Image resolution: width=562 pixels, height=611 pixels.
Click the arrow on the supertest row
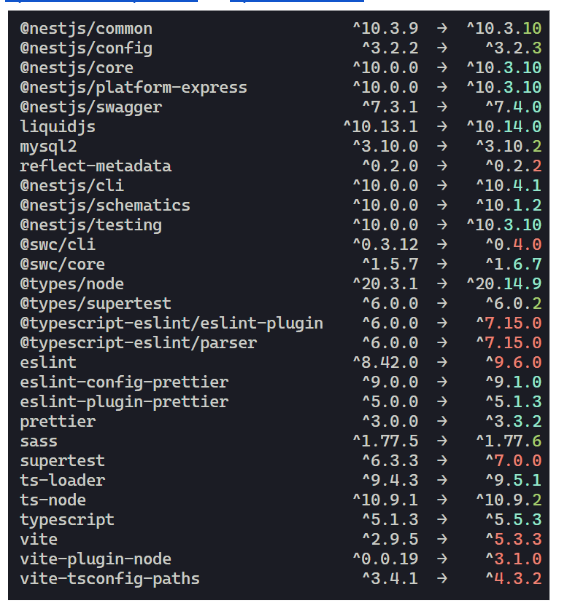click(442, 461)
